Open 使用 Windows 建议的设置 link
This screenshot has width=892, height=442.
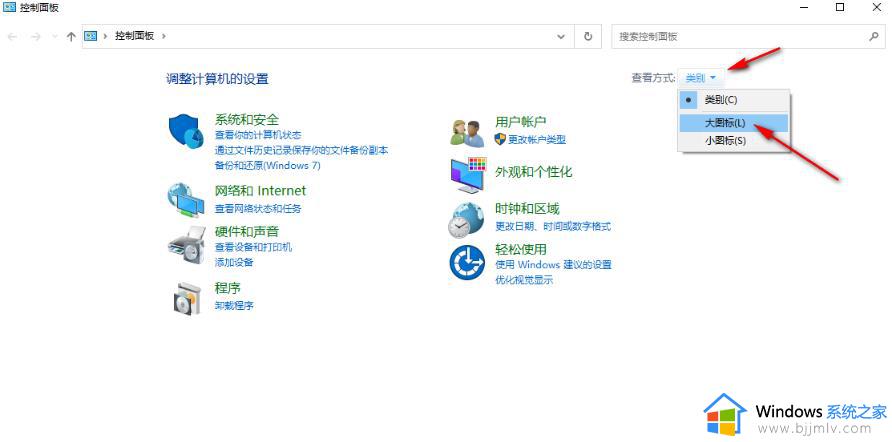click(x=553, y=265)
